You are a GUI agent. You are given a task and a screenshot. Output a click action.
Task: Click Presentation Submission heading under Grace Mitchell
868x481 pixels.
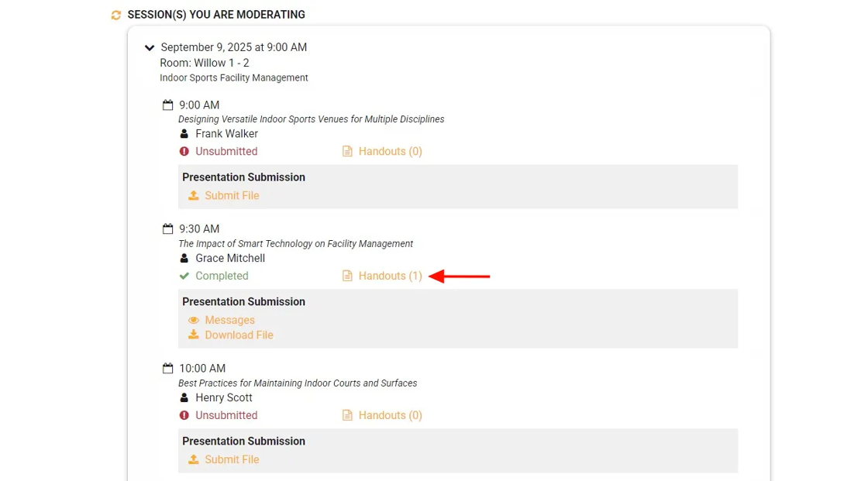pos(243,301)
